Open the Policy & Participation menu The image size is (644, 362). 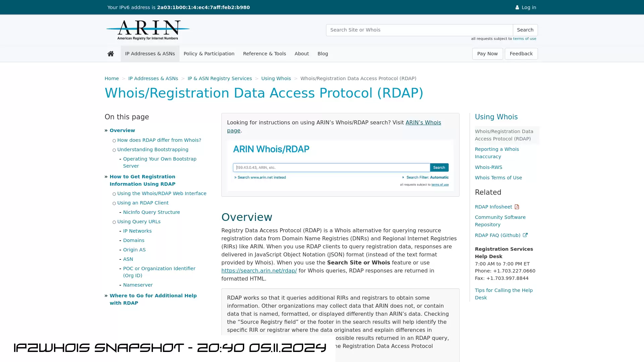(209, 54)
